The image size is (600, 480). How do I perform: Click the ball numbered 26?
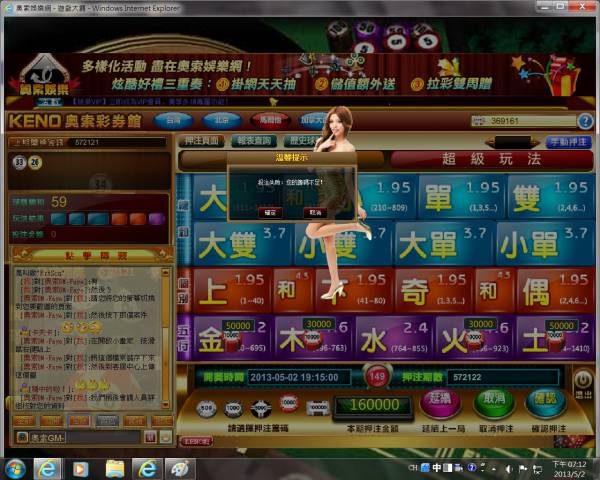(34, 163)
